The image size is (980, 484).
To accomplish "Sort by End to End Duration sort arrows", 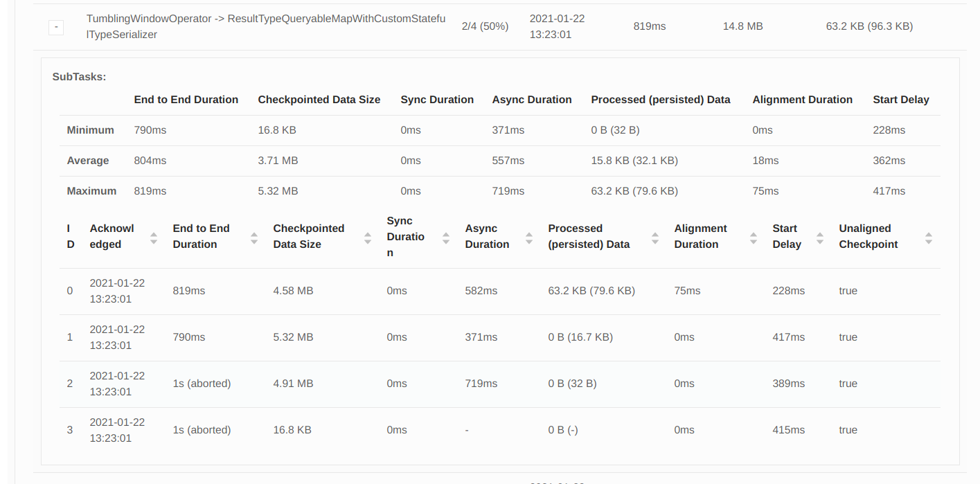I will click(254, 237).
